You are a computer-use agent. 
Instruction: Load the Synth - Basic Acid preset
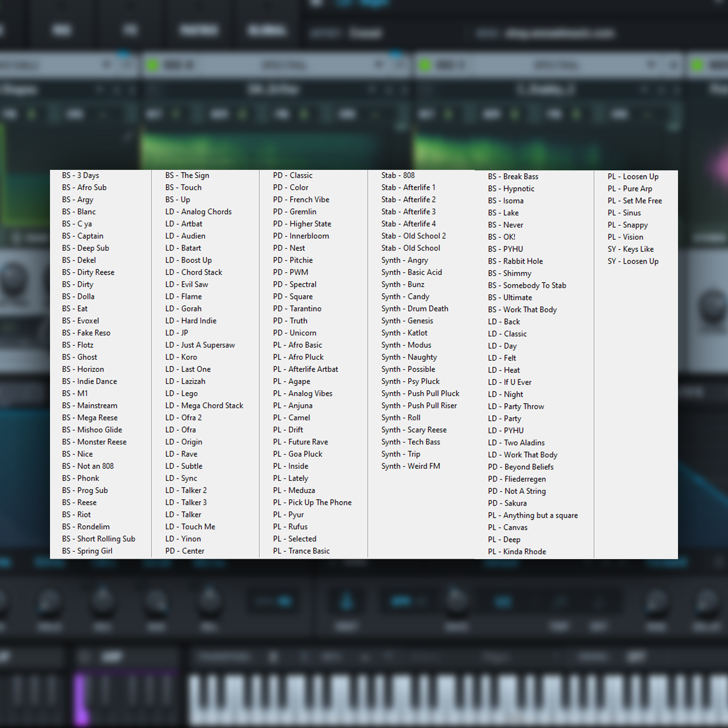(x=412, y=272)
